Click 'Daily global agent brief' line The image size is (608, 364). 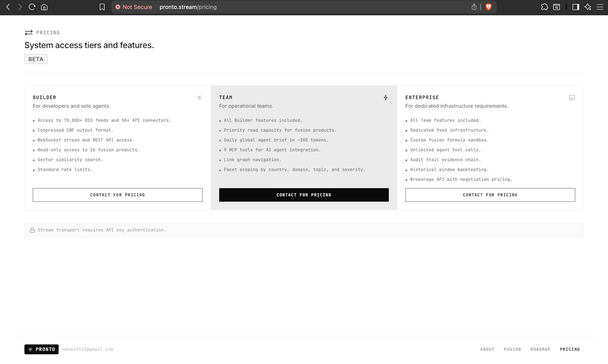click(x=276, y=140)
